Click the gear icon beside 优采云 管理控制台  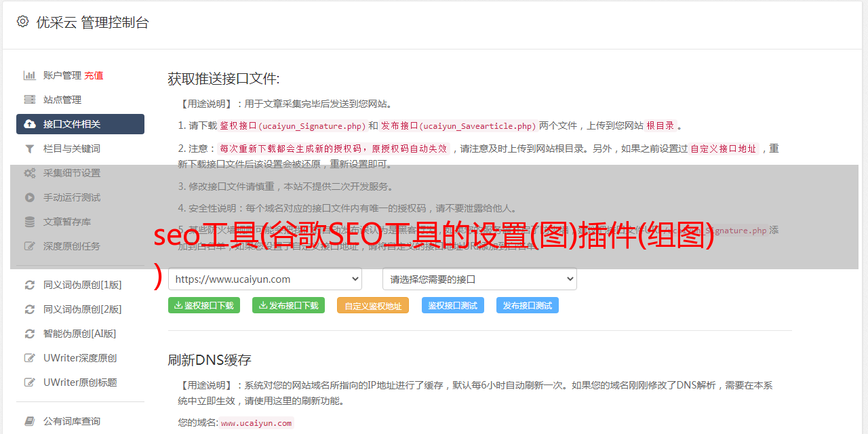22,22
